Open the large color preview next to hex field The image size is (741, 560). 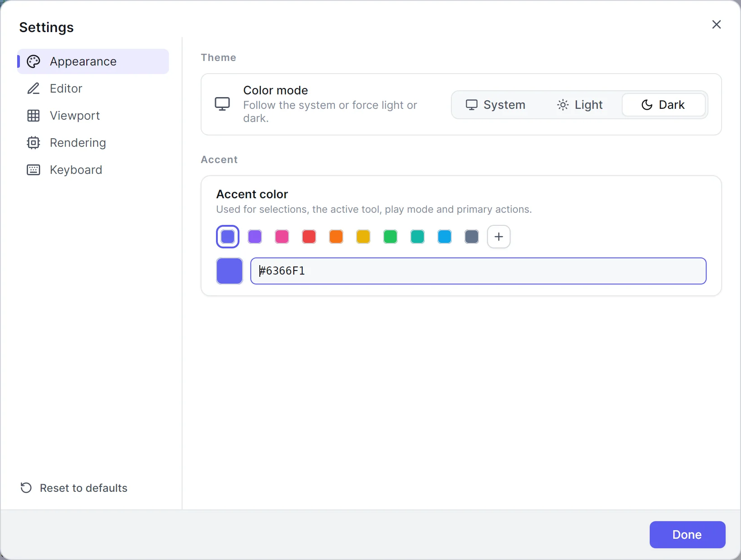tap(230, 271)
